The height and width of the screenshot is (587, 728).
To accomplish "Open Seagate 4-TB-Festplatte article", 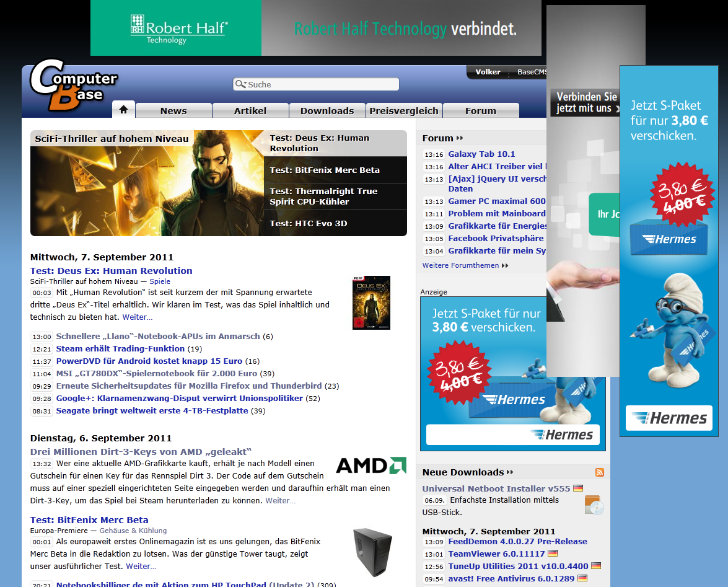I will [x=152, y=411].
